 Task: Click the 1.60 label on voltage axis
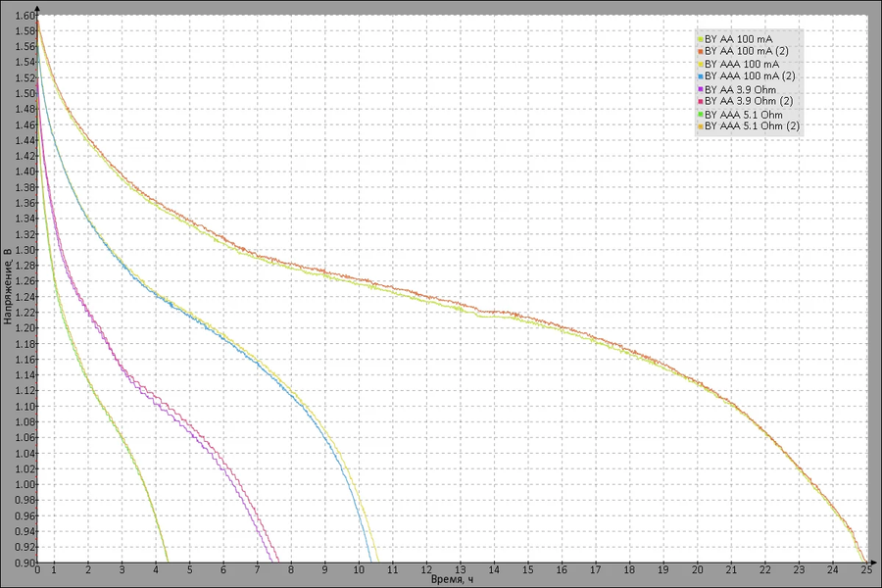[24, 16]
